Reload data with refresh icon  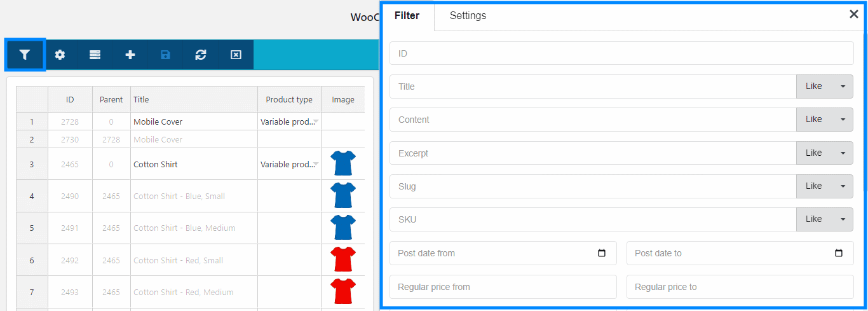tap(201, 55)
